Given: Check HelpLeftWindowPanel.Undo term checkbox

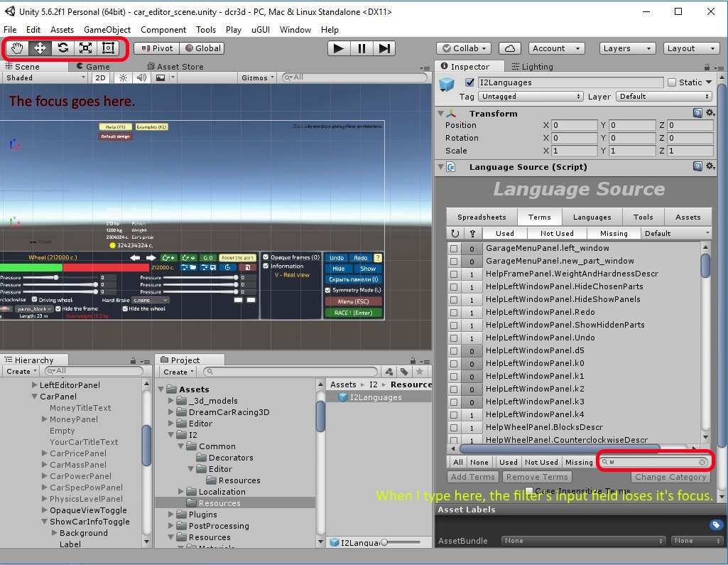Looking at the screenshot, I should point(454,338).
